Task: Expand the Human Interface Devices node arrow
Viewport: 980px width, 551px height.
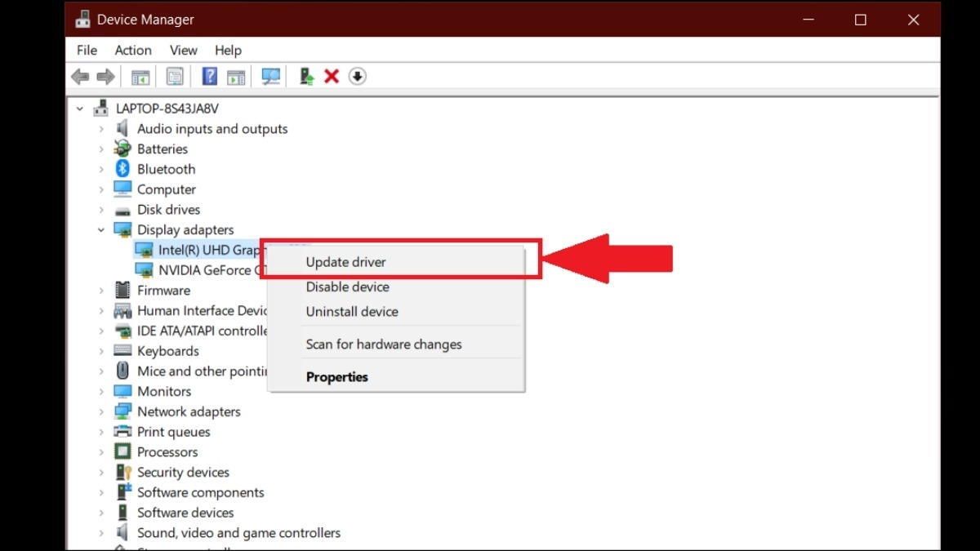Action: point(101,310)
